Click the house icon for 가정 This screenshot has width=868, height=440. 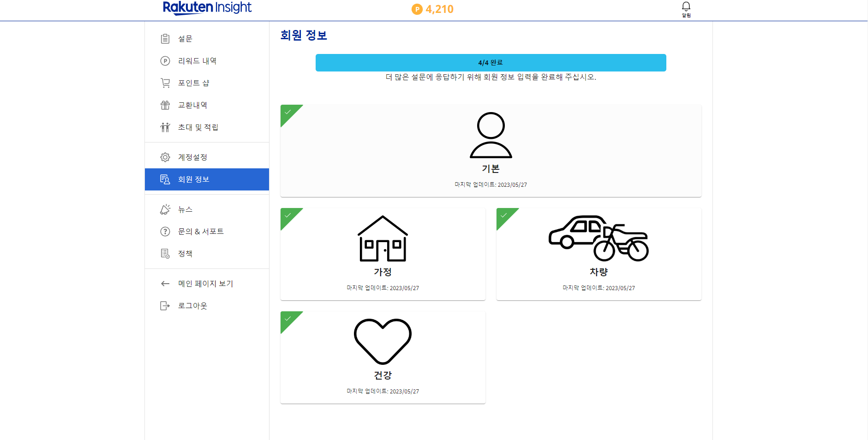(x=383, y=238)
